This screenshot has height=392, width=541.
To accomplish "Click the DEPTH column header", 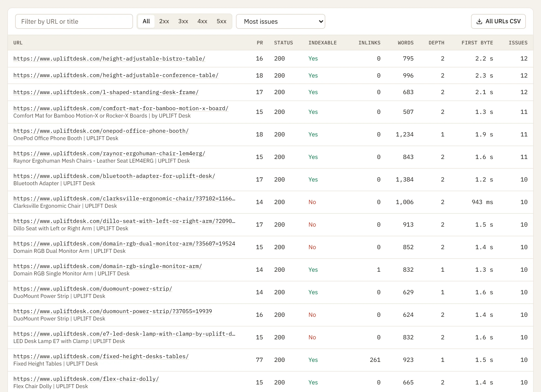I will [436, 43].
